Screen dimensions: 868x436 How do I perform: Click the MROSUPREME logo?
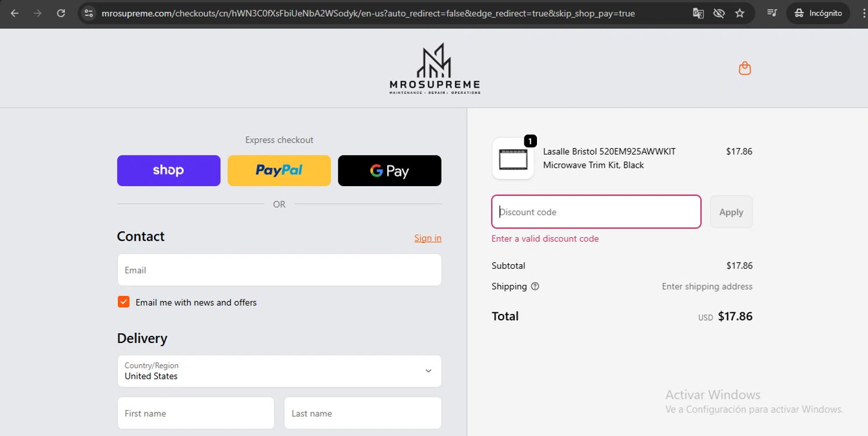tap(435, 68)
